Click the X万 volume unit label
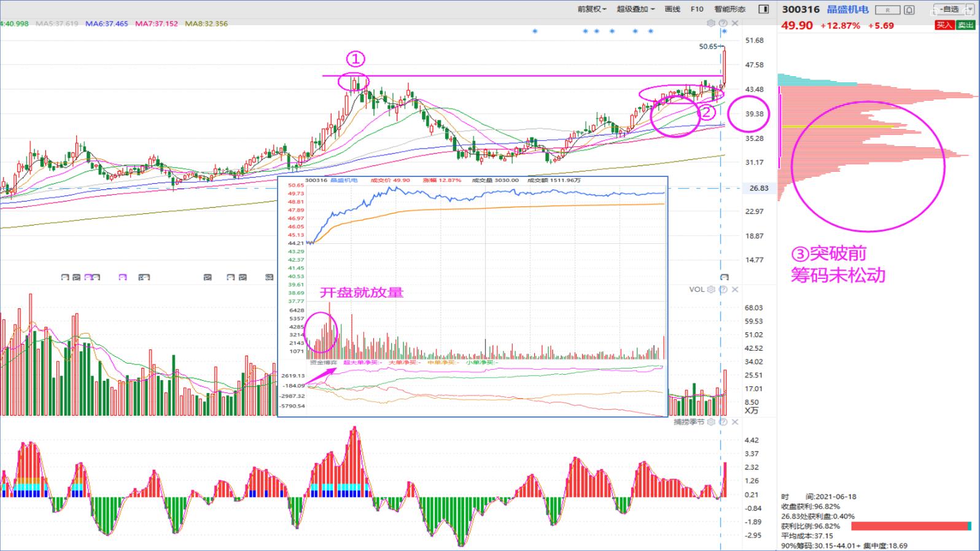980x551 pixels. point(752,410)
